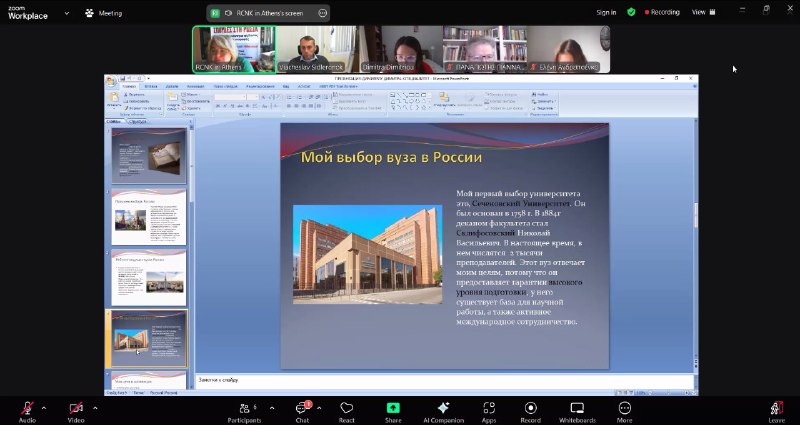This screenshot has height=425, width=800.
Task: Unmute the microphone with the Audio button
Action: [27, 412]
